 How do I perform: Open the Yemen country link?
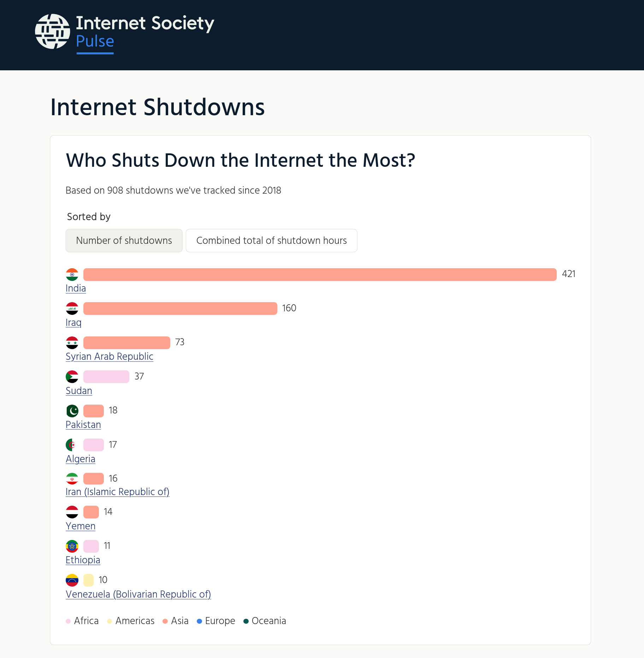click(x=81, y=526)
